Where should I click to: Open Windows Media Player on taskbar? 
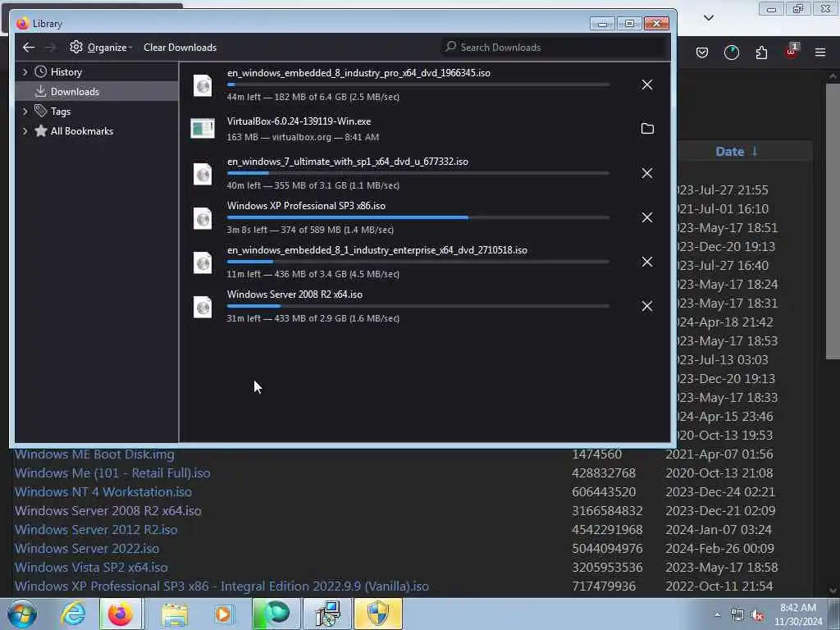(x=223, y=614)
